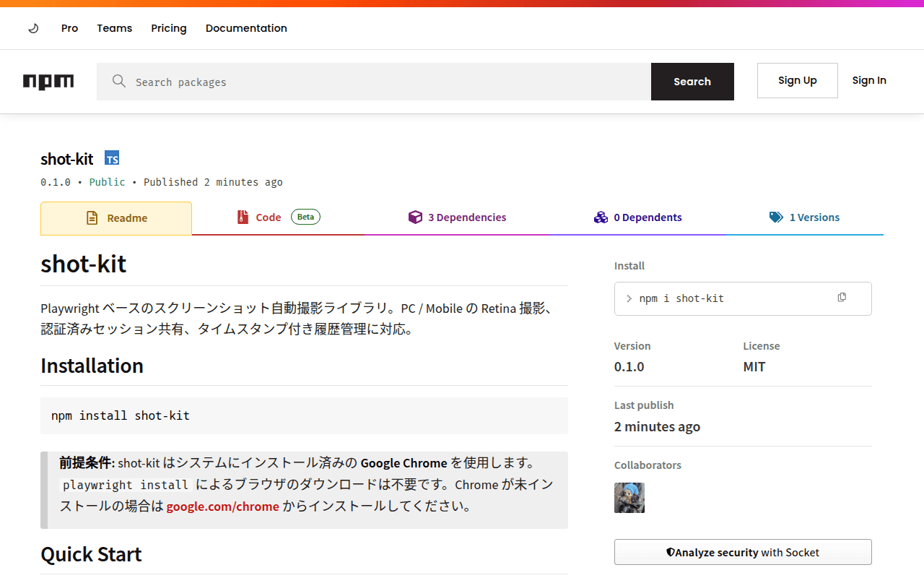Click the Dependents boxes icon

pyautogui.click(x=601, y=217)
